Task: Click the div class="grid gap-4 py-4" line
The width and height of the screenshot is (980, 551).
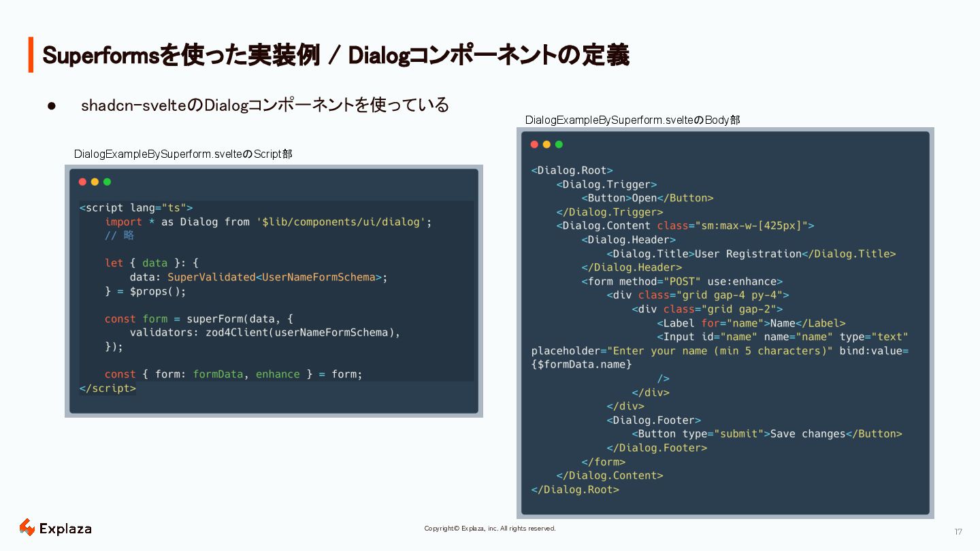Action: [x=698, y=295]
